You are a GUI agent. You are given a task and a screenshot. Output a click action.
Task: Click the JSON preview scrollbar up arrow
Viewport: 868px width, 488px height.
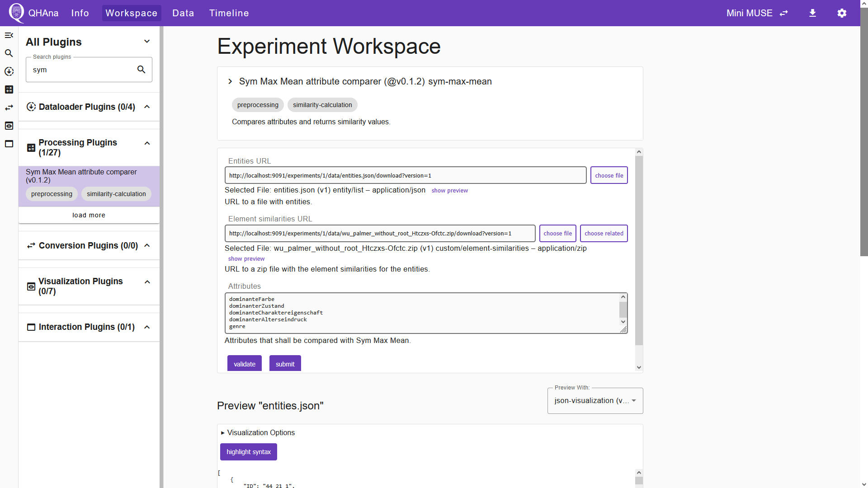point(639,473)
